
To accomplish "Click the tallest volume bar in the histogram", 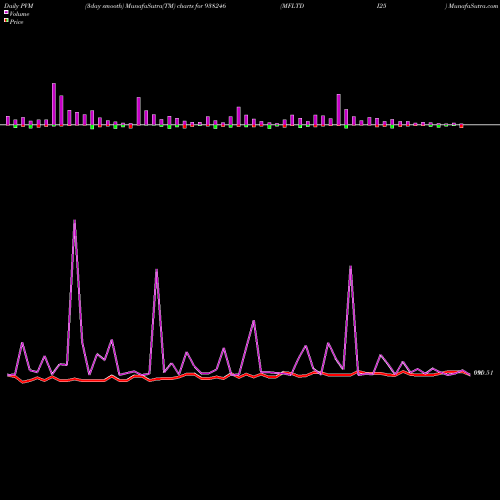I will 54,104.
